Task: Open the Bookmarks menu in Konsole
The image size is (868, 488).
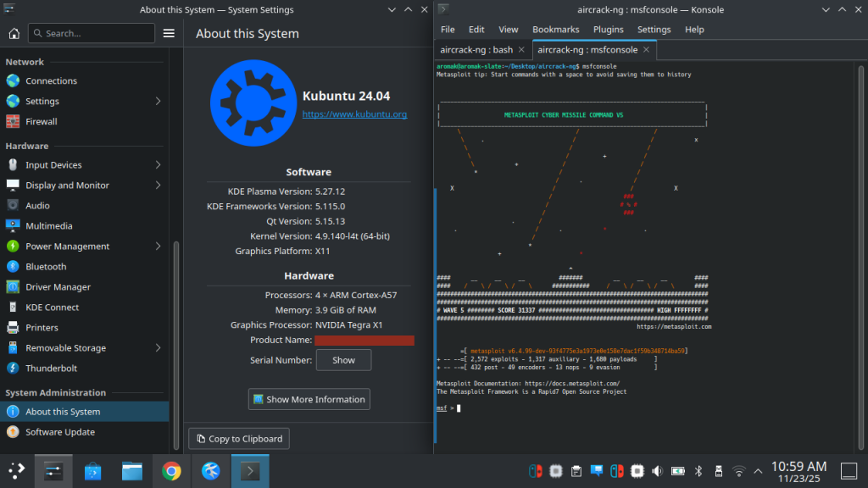Action: 555,30
